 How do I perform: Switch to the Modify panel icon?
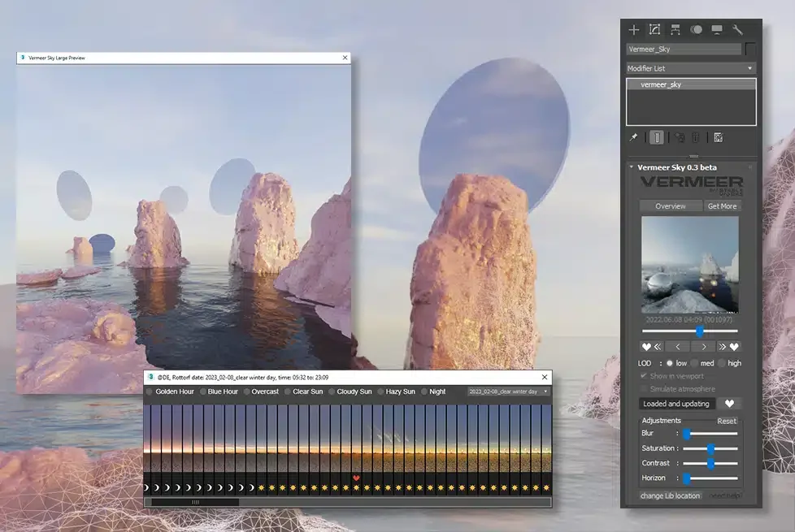click(654, 29)
